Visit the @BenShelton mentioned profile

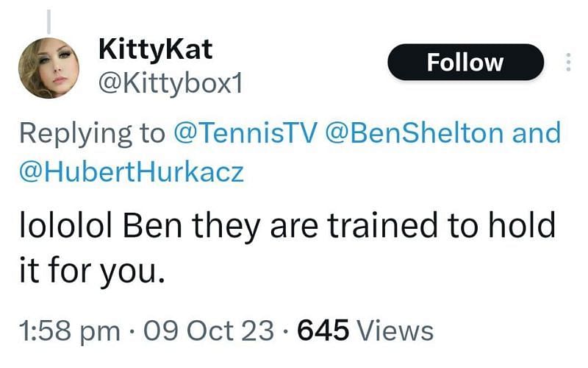(415, 133)
